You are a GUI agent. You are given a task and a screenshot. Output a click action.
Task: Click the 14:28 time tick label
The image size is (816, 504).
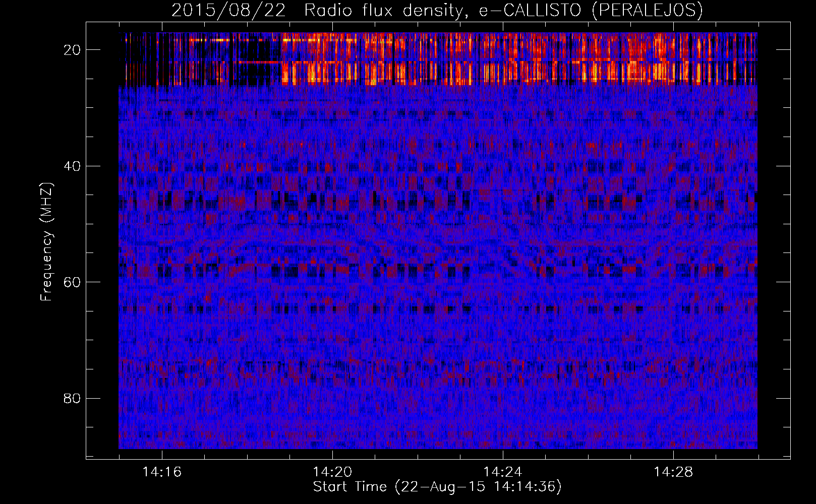point(673,472)
